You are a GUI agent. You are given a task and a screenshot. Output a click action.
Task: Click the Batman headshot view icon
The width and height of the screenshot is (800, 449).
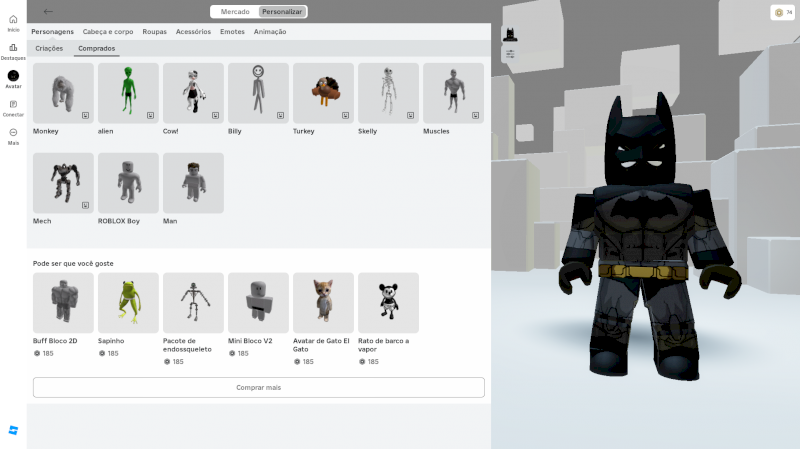[x=510, y=35]
